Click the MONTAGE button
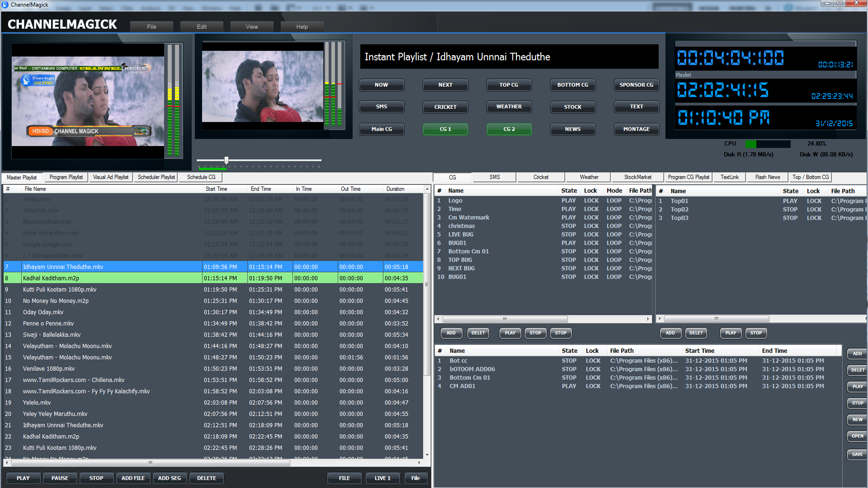The image size is (868, 488). point(637,129)
